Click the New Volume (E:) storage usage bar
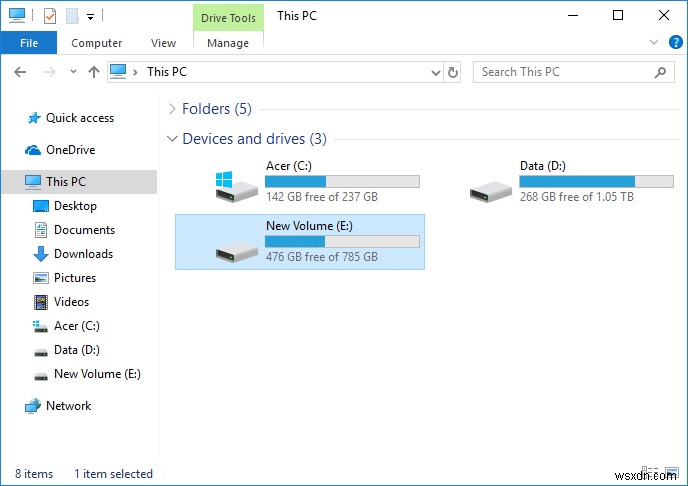688x486 pixels. pyautogui.click(x=342, y=242)
